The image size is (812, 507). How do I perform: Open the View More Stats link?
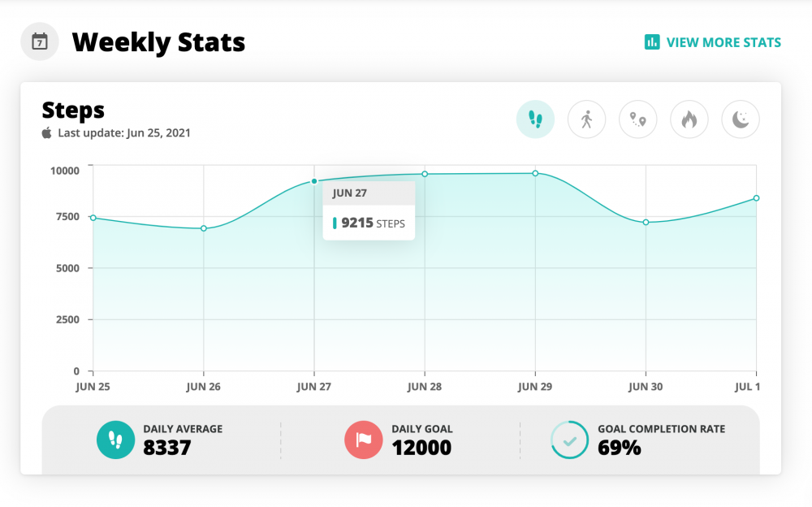(723, 42)
